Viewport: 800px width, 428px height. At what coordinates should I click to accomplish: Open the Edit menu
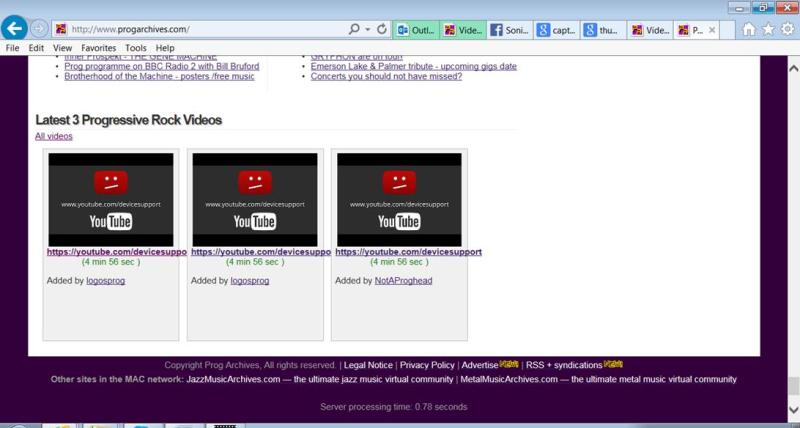point(36,48)
